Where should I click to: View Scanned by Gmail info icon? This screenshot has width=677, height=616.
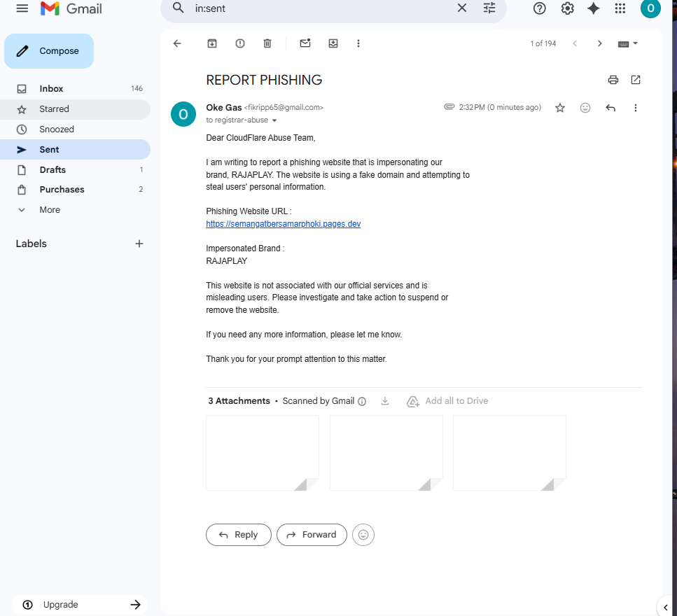[362, 402]
